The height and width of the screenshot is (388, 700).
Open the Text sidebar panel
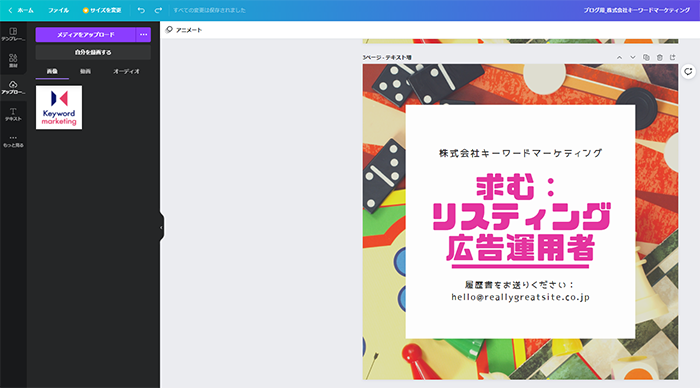pos(13,114)
